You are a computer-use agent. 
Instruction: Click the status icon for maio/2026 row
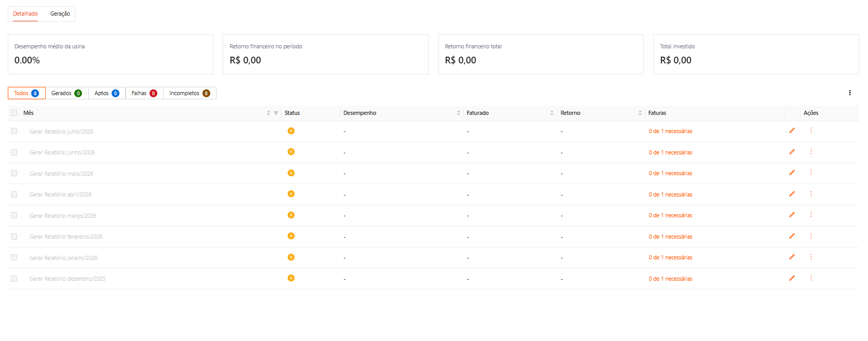[291, 173]
